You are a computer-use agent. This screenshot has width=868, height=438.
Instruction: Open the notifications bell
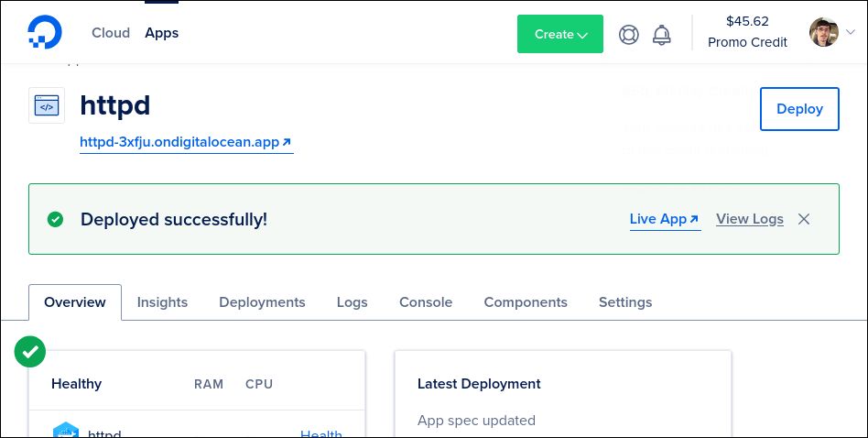coord(661,34)
